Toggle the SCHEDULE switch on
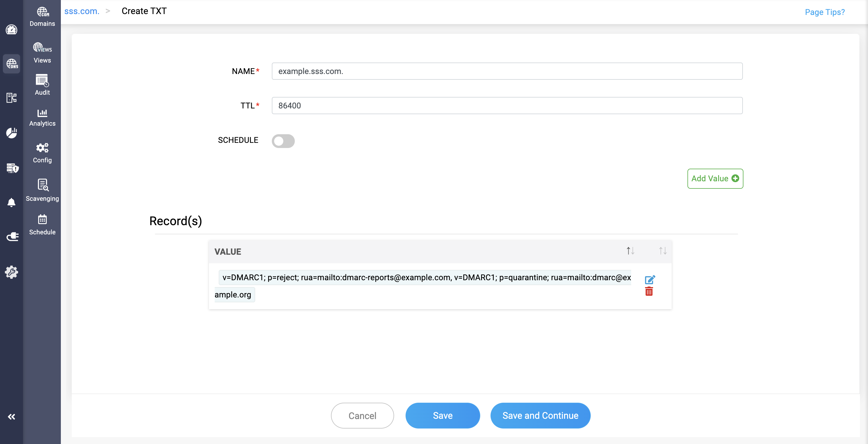 (283, 141)
